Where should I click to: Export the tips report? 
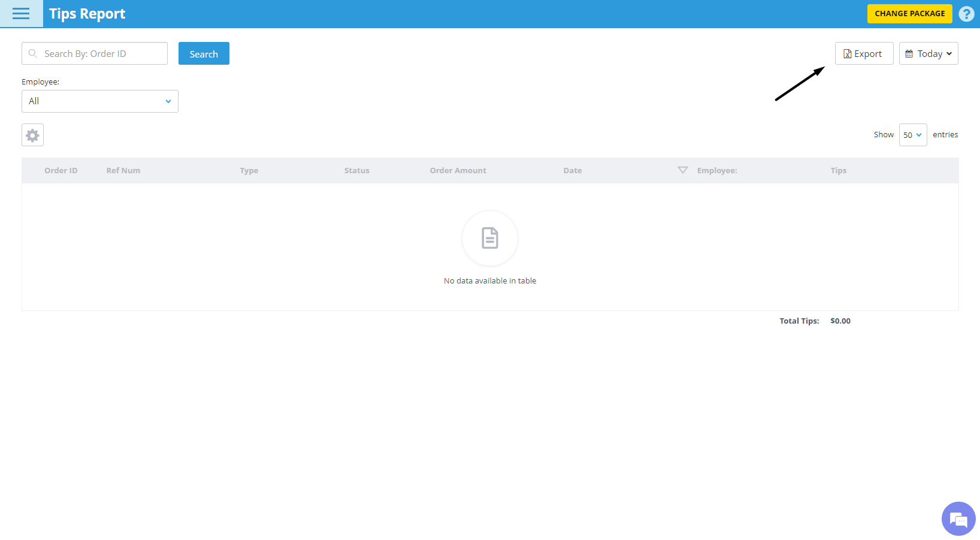tap(864, 54)
